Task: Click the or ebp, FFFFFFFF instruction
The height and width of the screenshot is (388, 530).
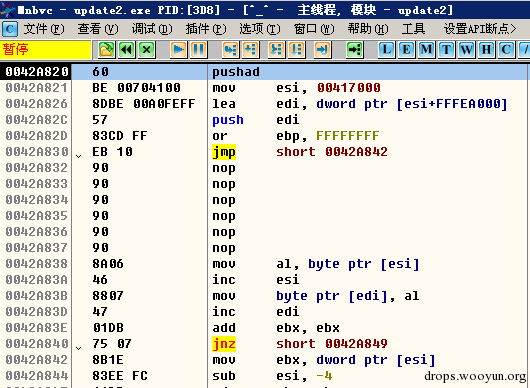Action: pos(295,136)
